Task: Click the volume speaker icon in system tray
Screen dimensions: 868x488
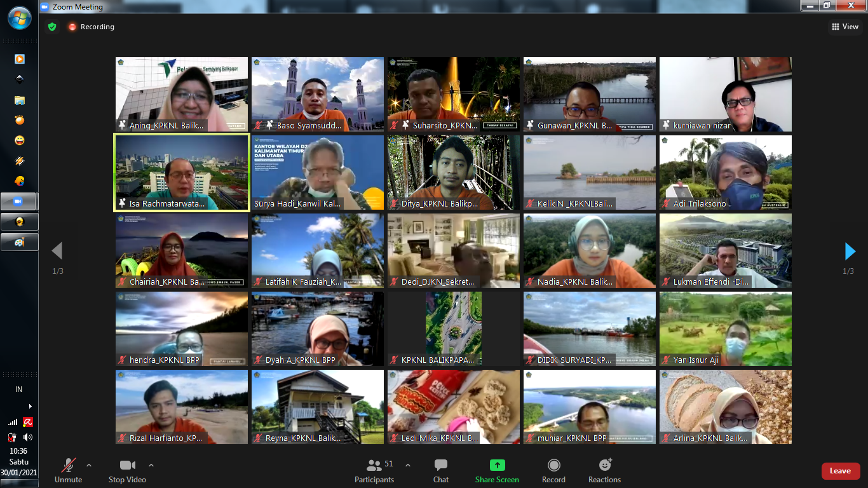Action: [28, 437]
